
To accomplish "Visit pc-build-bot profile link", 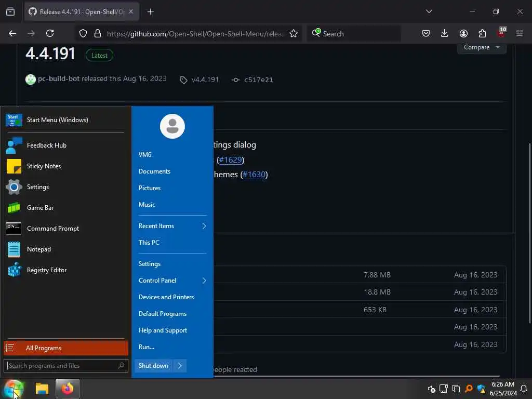I will coord(59,79).
